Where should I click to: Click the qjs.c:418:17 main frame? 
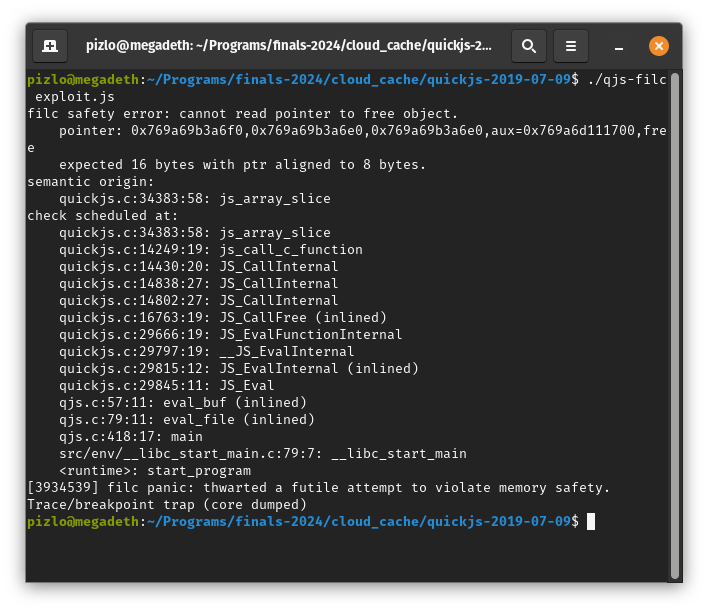[x=131, y=437]
